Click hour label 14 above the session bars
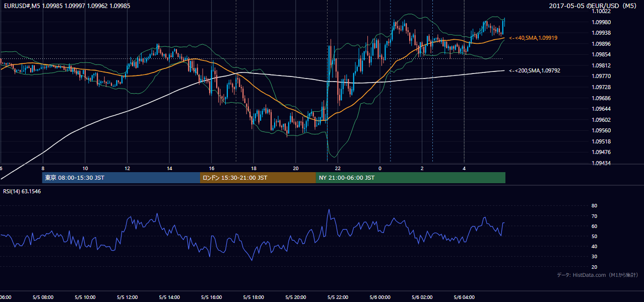 [x=169, y=168]
